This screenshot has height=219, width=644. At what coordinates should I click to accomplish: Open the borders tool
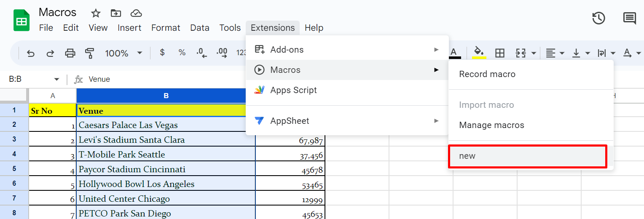499,53
